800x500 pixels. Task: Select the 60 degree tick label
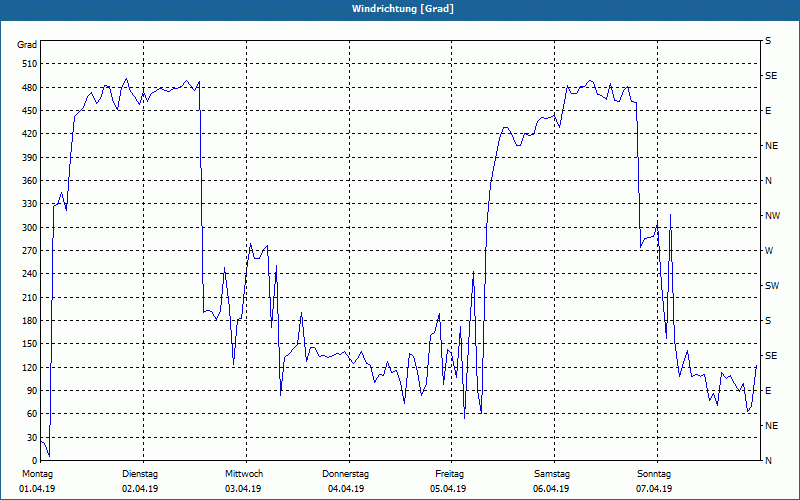[32, 414]
